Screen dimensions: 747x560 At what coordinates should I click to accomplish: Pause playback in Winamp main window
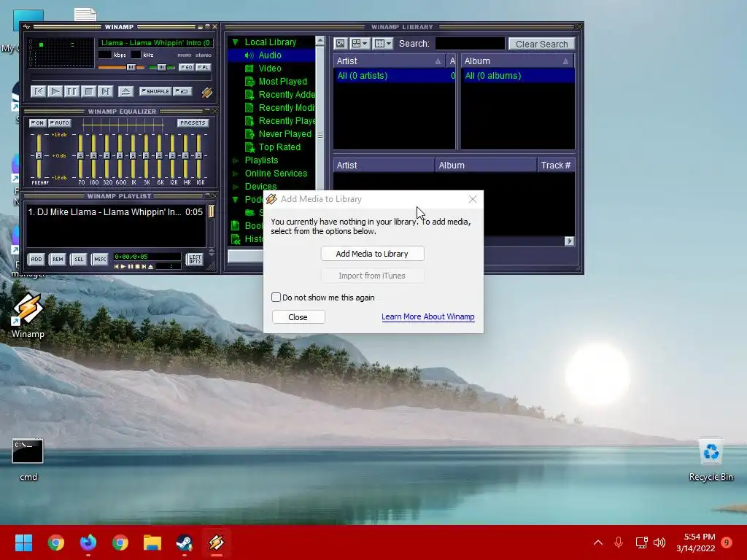[72, 91]
